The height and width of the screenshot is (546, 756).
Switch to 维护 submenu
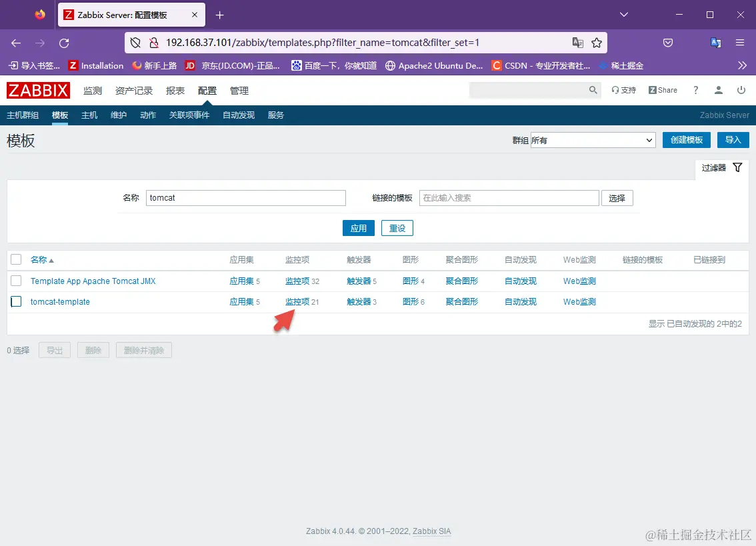coord(119,115)
